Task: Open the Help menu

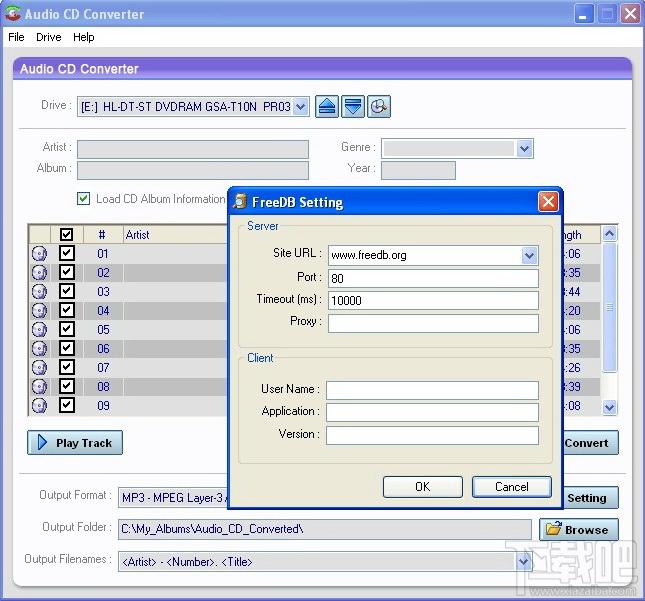Action: pos(84,37)
